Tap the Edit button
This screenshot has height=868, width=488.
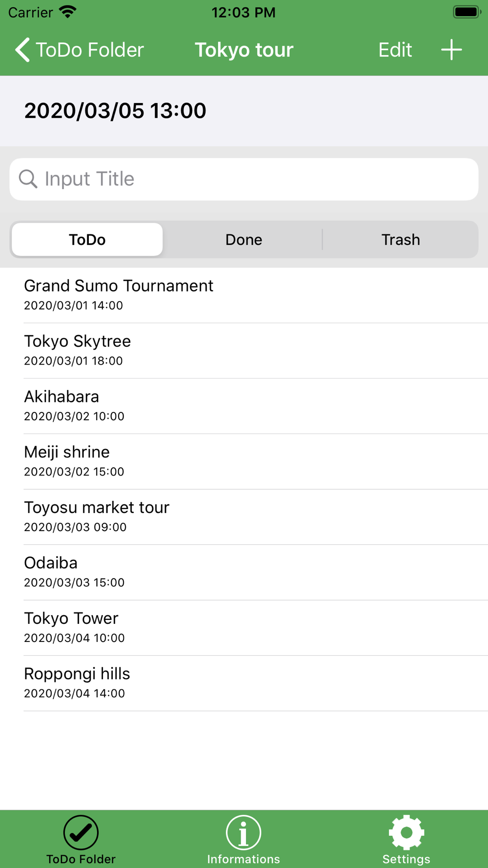coord(395,50)
